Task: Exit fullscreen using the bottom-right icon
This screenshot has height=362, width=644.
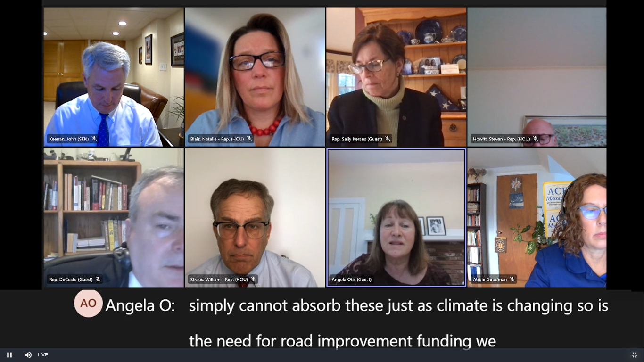Action: [635, 355]
